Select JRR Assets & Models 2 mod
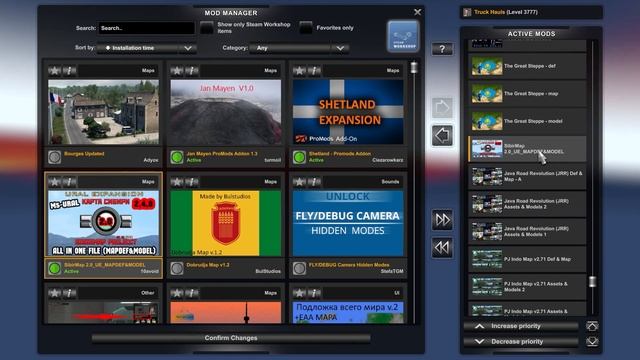640x360 pixels. (x=527, y=204)
